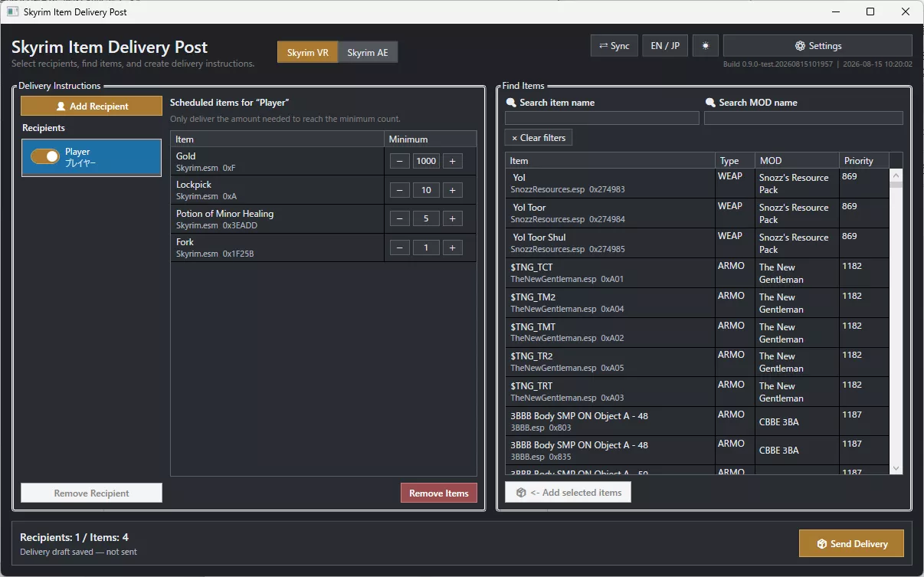Viewport: 924px width, 577px height.
Task: Sort by MOD column header
Action: 797,160
